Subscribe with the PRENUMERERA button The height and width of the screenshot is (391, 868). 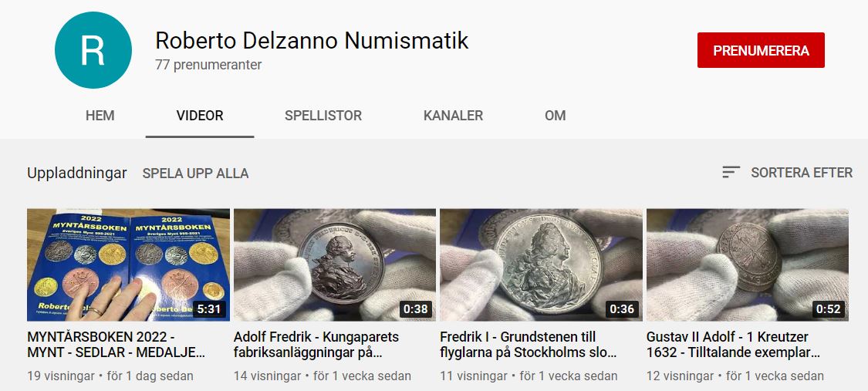point(761,50)
